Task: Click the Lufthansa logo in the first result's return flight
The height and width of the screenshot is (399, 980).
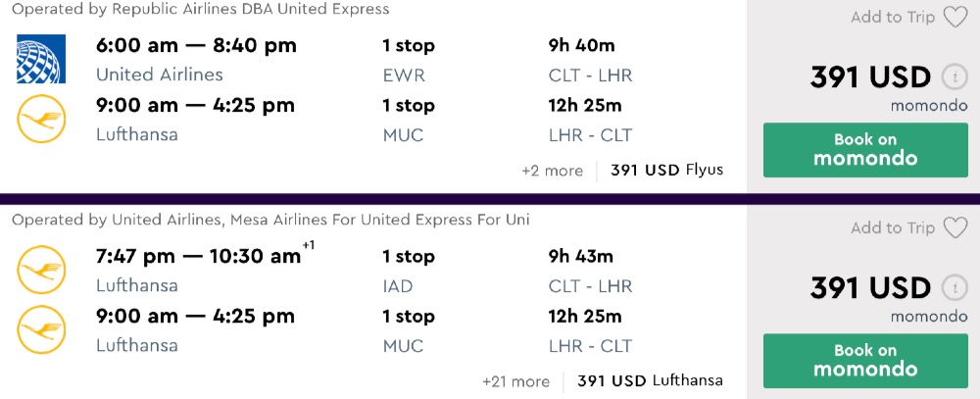Action: click(41, 120)
